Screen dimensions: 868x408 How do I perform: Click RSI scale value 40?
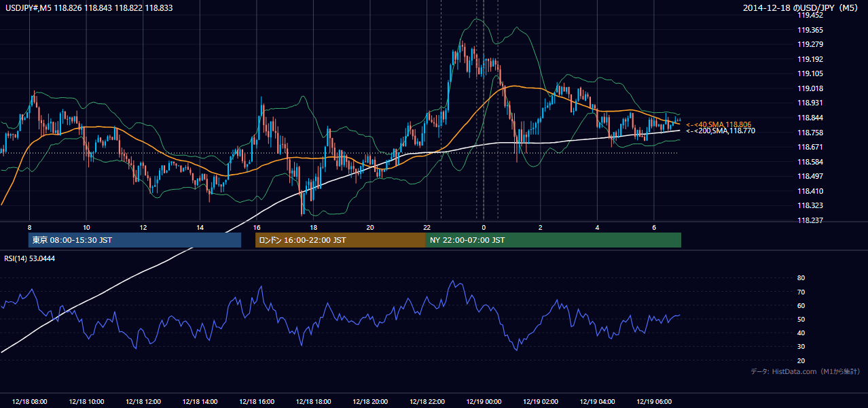(801, 333)
